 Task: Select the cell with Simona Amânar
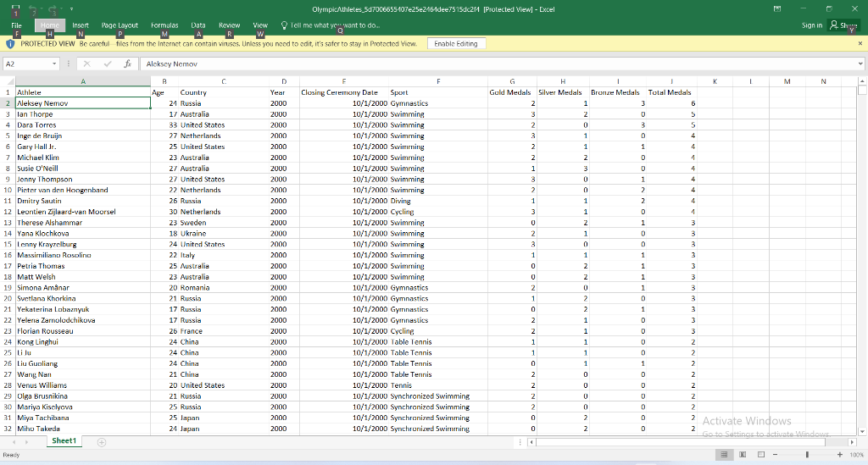click(83, 287)
